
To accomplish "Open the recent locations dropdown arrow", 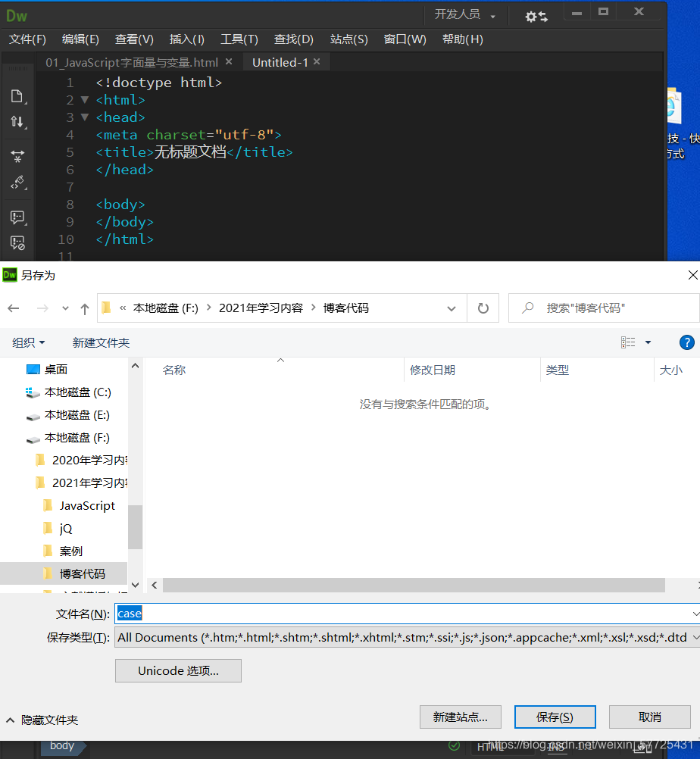I will [x=65, y=308].
